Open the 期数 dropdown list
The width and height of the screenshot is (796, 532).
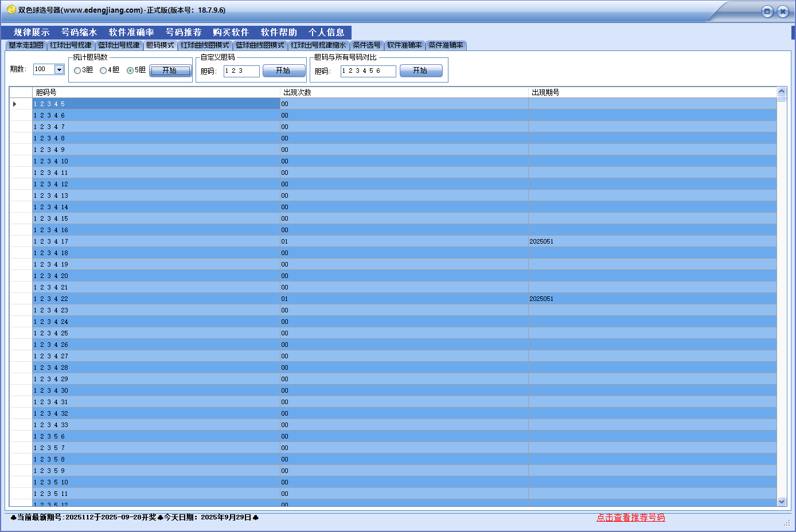tap(59, 69)
